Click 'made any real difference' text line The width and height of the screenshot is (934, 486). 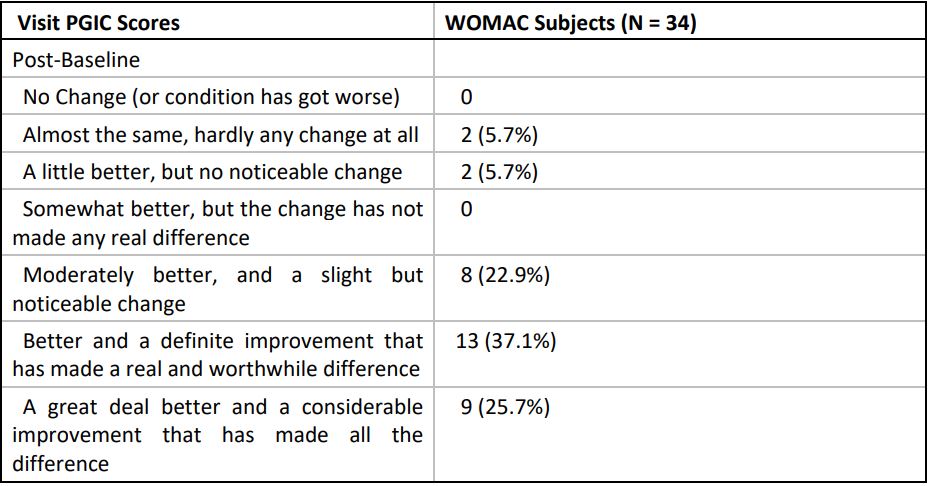click(x=131, y=238)
